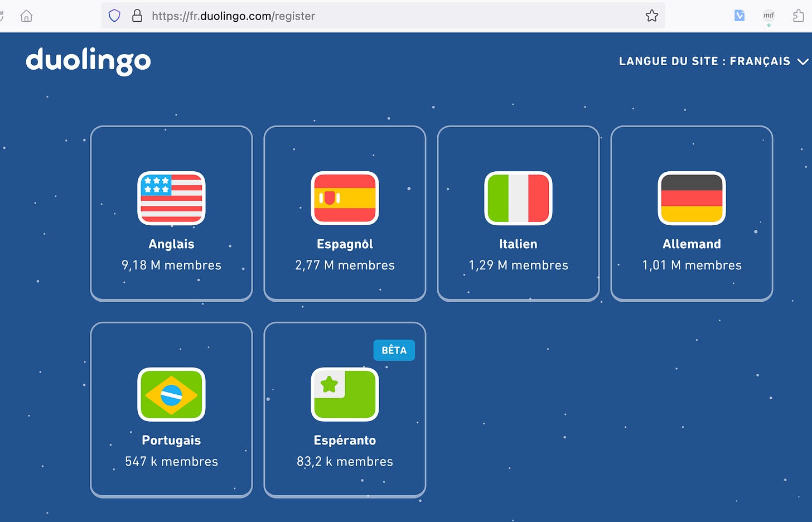Click the Portugais course name
The image size is (812, 522).
171,440
